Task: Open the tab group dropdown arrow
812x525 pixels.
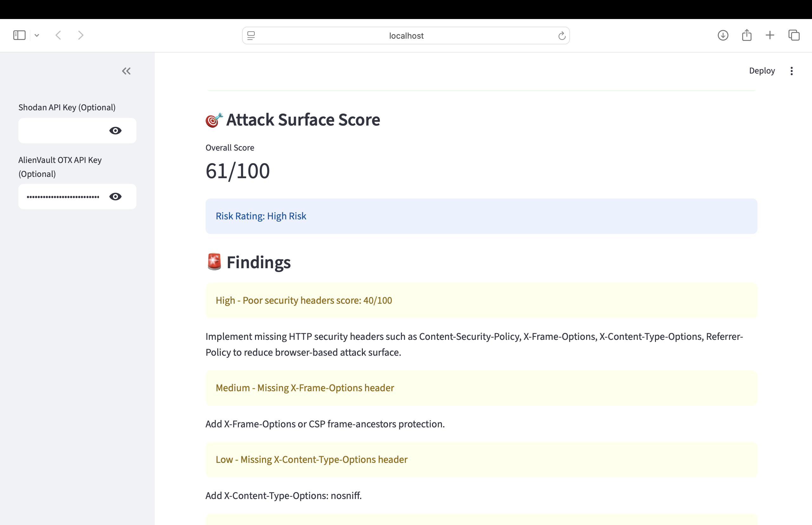Action: point(37,35)
